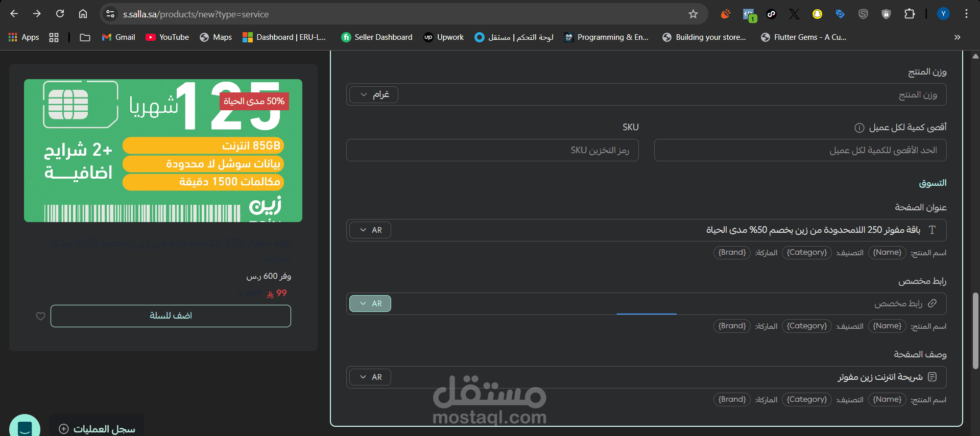Open the Flutter Gems bookmark
Image resolution: width=980 pixels, height=436 pixels.
click(x=804, y=37)
